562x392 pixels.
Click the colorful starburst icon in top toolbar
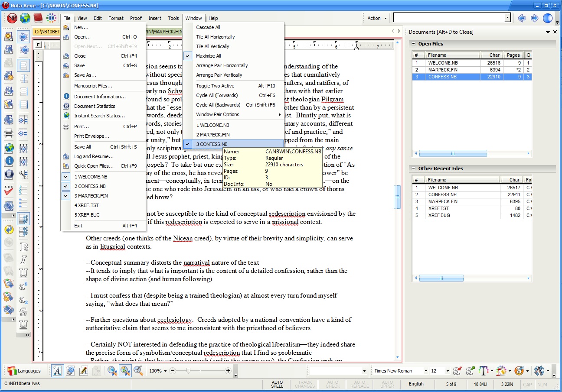pos(51,18)
